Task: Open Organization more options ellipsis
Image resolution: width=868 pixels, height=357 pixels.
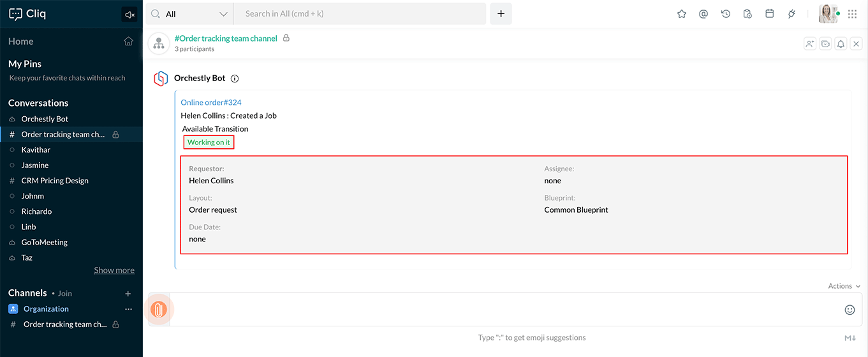Action: 128,309
